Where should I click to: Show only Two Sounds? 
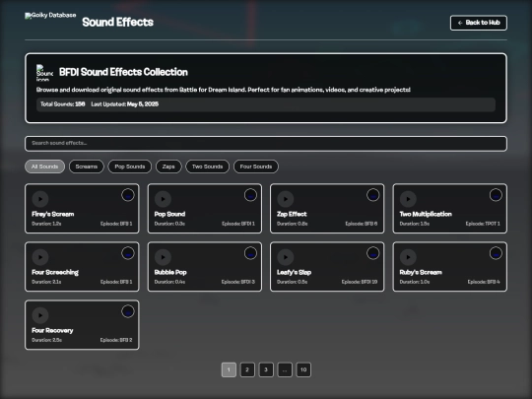click(x=207, y=166)
